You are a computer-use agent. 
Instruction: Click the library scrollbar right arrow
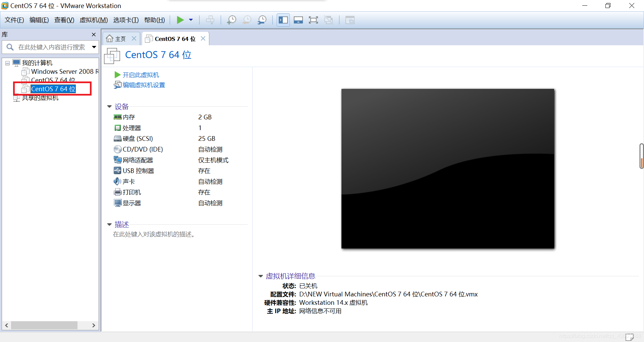coord(94,325)
